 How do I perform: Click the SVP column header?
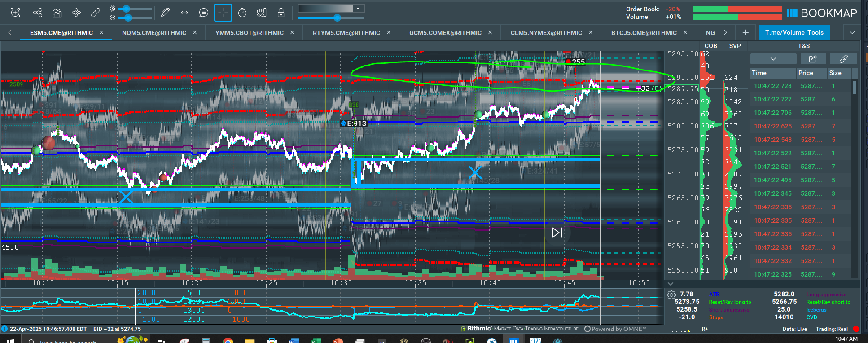point(735,46)
